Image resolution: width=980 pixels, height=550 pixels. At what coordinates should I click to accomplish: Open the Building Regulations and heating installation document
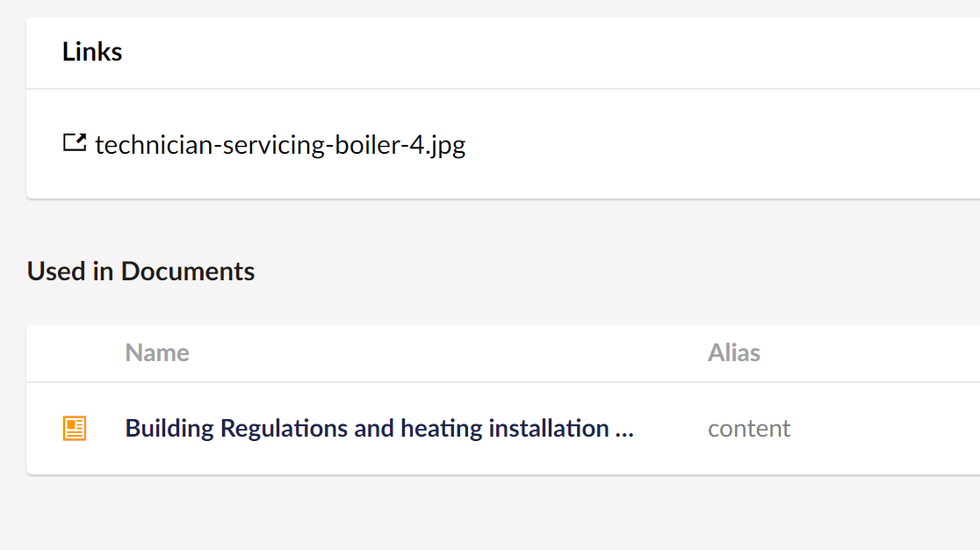[x=378, y=428]
